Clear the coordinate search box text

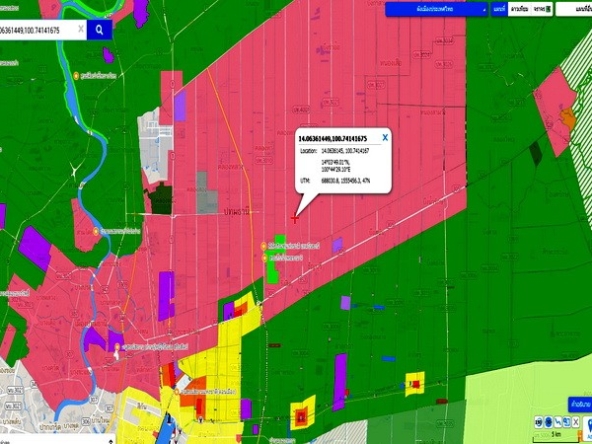(81, 29)
